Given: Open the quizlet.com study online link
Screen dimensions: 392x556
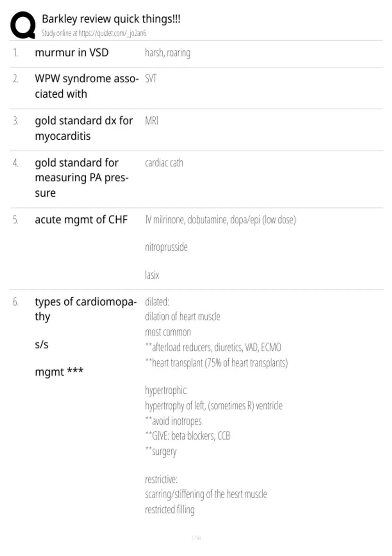Looking at the screenshot, I should coord(94,33).
